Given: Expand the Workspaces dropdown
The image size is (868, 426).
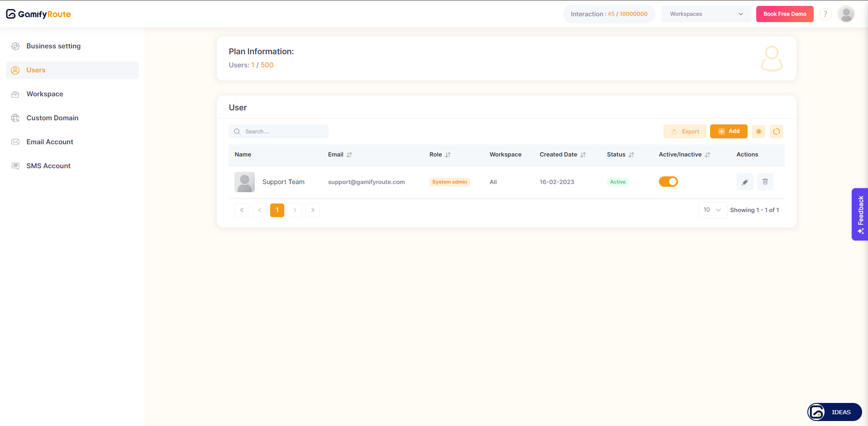Looking at the screenshot, I should coord(706,14).
